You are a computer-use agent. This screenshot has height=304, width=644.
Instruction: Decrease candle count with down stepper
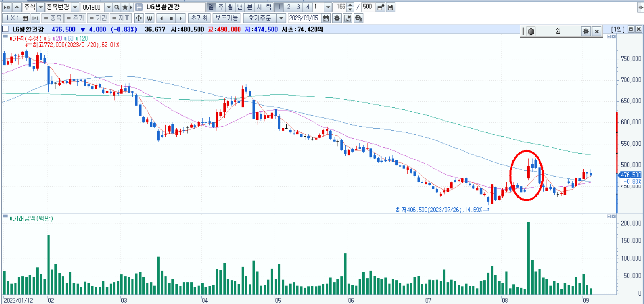[350, 9]
